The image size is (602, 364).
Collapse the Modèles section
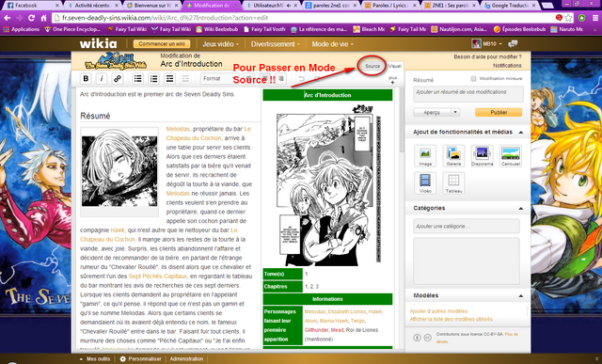pyautogui.click(x=521, y=295)
